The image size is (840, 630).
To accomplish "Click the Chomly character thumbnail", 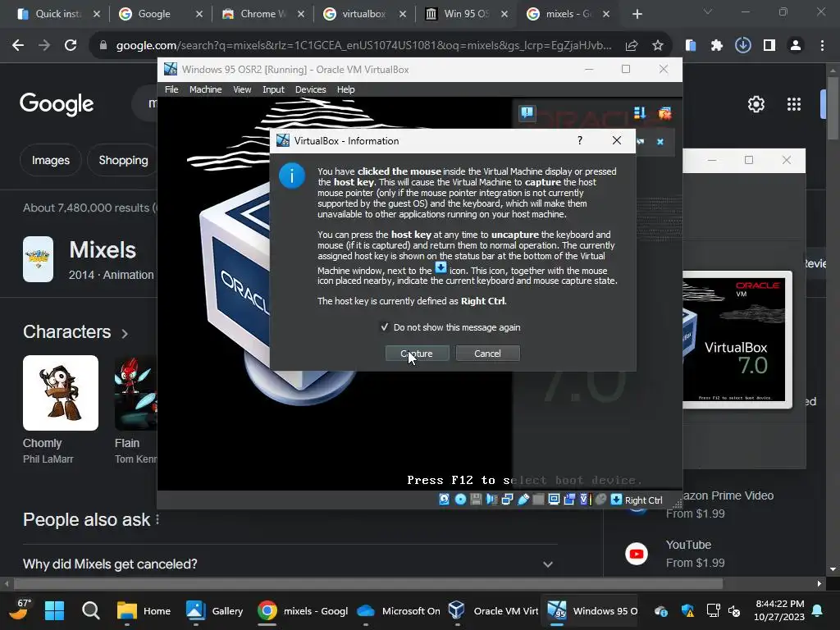I will coord(61,393).
